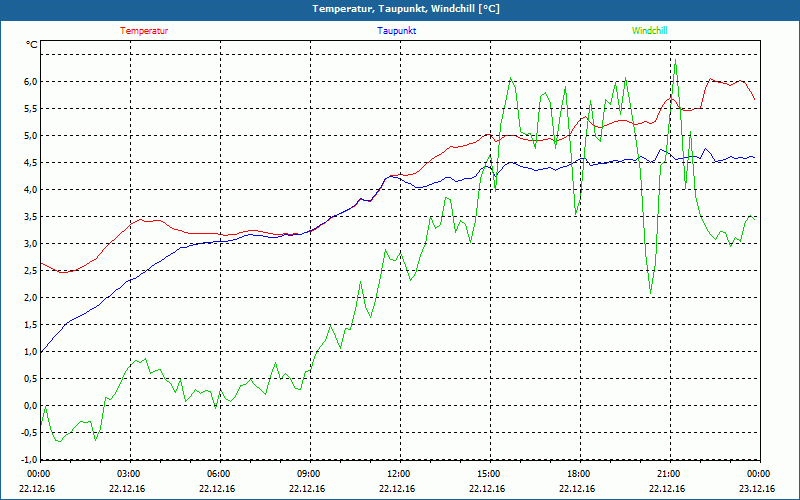Click the 06:00 time label
The height and width of the screenshot is (500, 800).
coord(217,474)
